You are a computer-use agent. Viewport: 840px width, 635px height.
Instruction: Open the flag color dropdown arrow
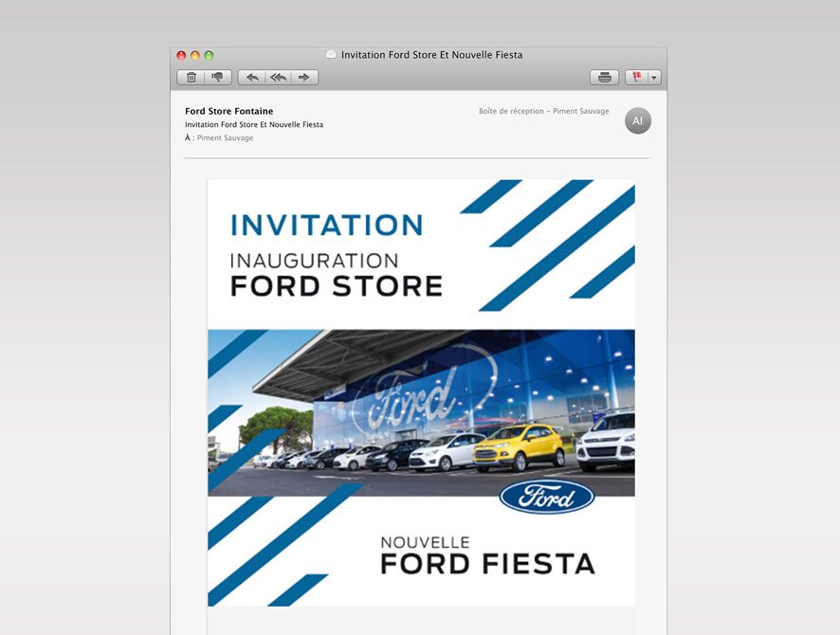(x=654, y=78)
